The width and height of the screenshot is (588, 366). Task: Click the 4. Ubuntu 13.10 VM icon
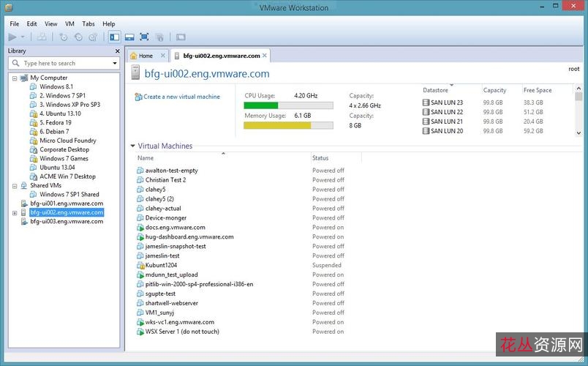(34, 113)
